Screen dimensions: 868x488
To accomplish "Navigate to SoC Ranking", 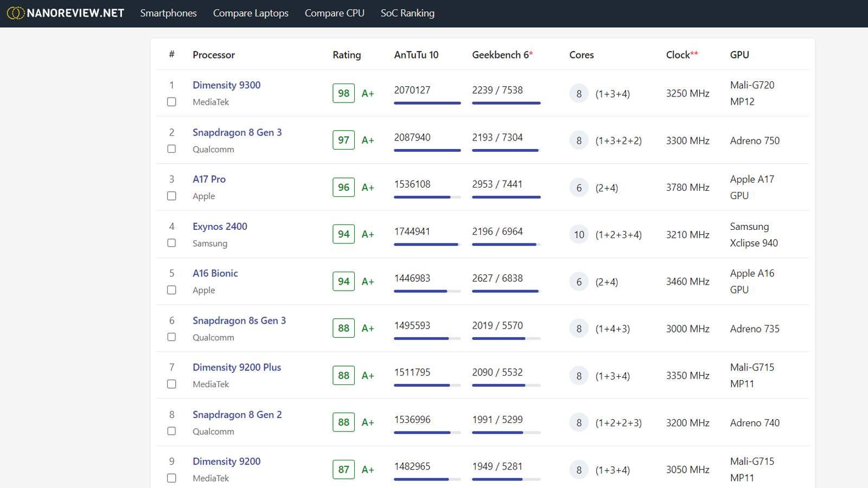I will 407,13.
